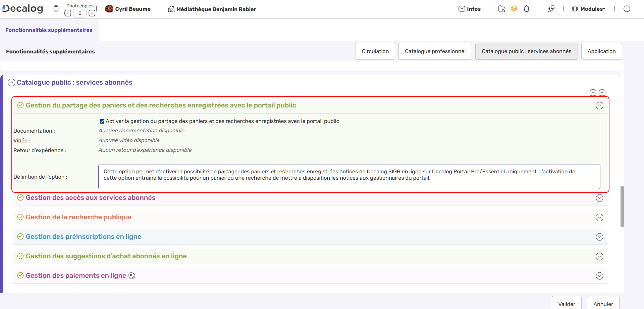Image resolution: width=644 pixels, height=309 pixels.
Task: Toggle the check icon on Gestion de la recherche publique
Action: pyautogui.click(x=20, y=217)
